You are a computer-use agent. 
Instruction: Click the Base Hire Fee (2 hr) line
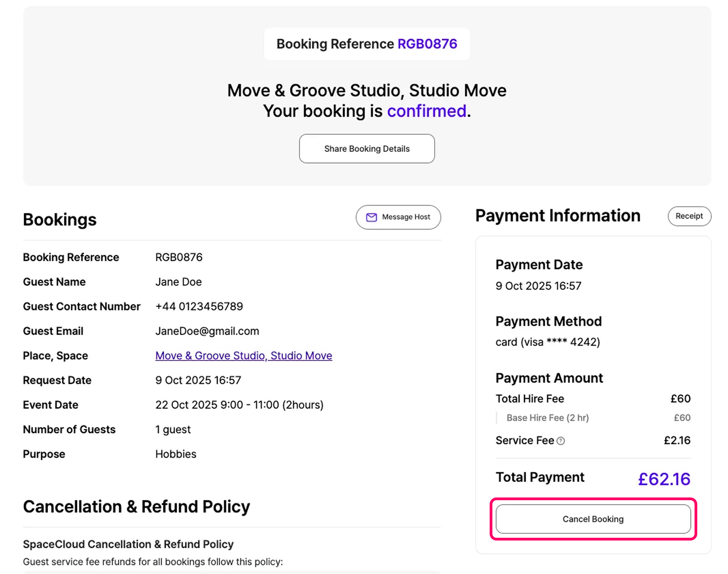coord(547,418)
